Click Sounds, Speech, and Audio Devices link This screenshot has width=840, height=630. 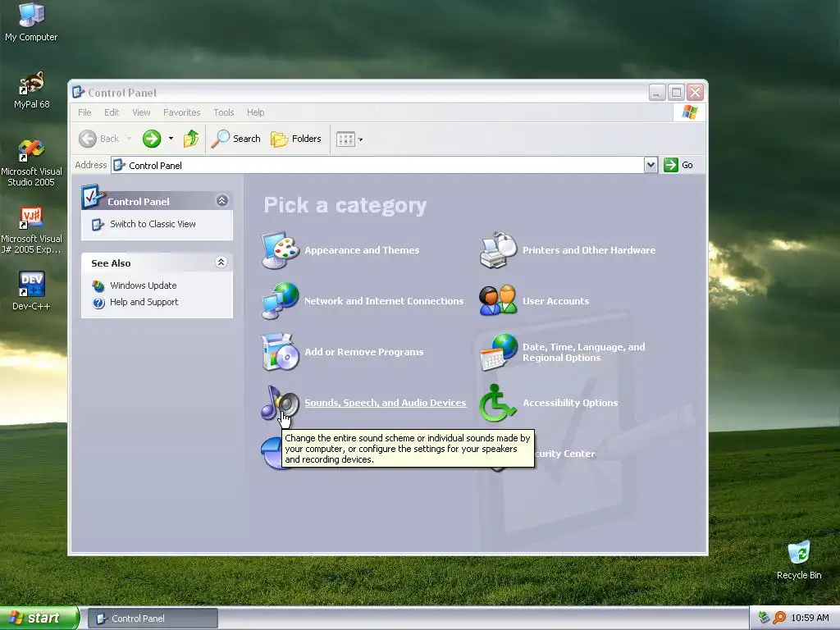click(386, 403)
